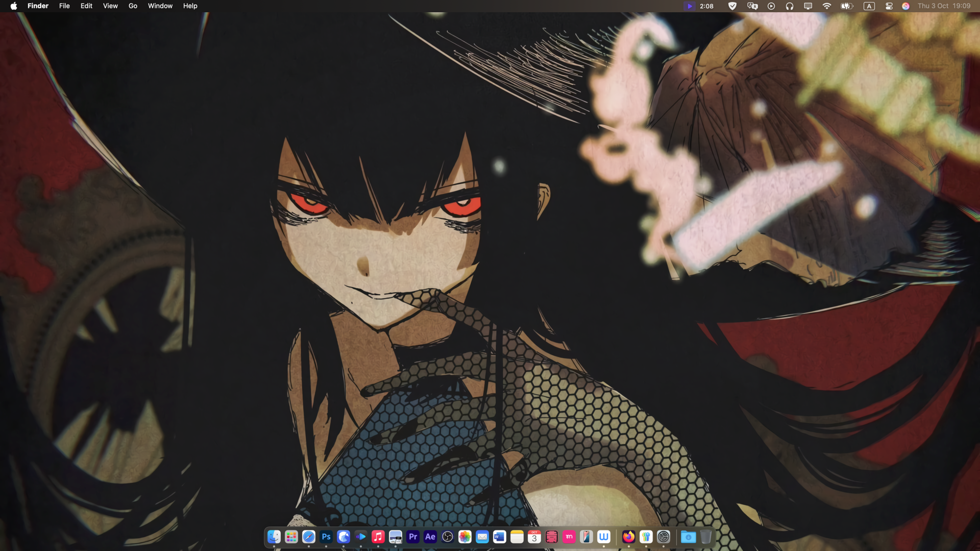Open the File menu

click(x=64, y=6)
